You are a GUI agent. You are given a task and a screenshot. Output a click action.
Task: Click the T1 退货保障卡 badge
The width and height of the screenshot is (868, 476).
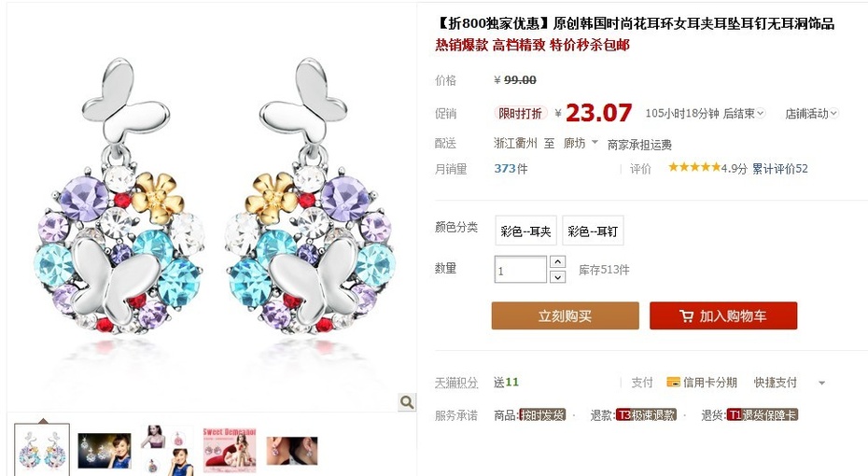pyautogui.click(x=763, y=414)
